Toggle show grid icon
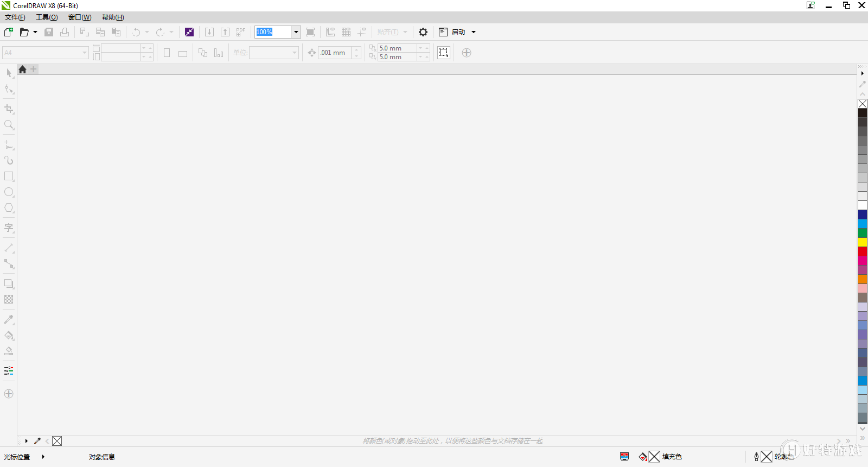Screen dimensions: 868x467 346,32
